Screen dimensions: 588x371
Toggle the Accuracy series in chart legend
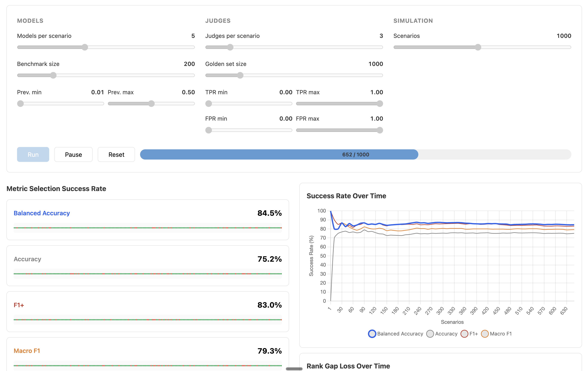pyautogui.click(x=430, y=334)
